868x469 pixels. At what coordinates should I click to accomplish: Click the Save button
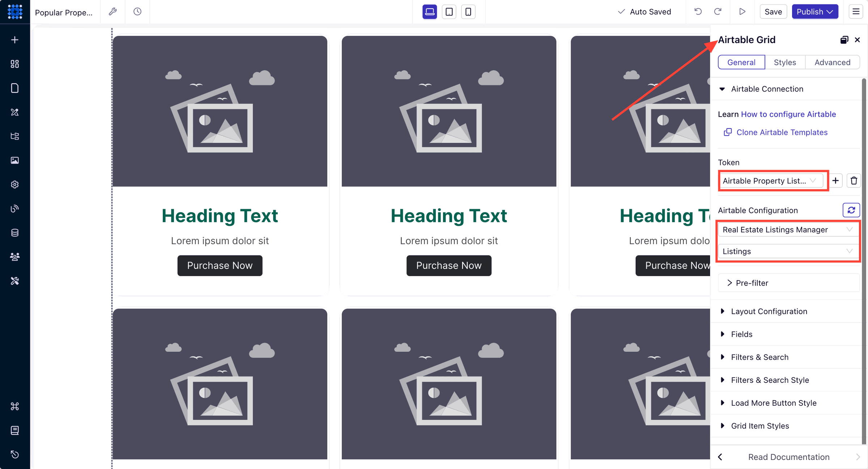point(773,11)
